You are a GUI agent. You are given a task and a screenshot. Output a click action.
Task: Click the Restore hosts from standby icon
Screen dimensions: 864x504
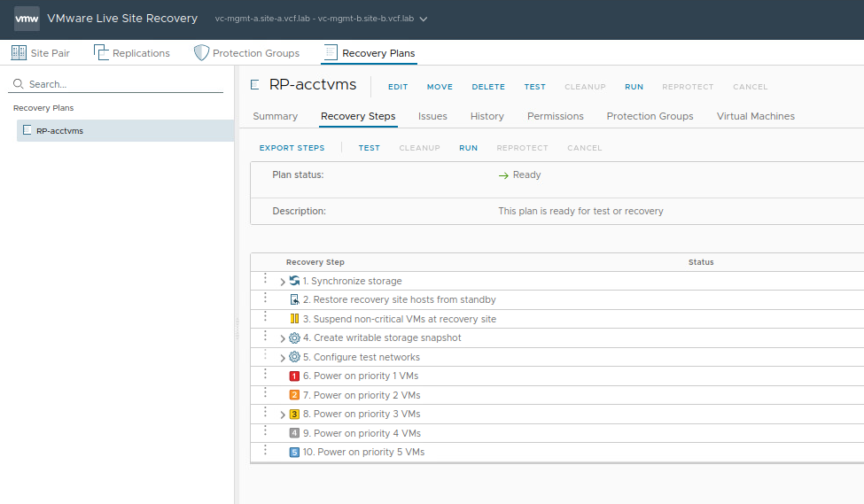tap(294, 300)
